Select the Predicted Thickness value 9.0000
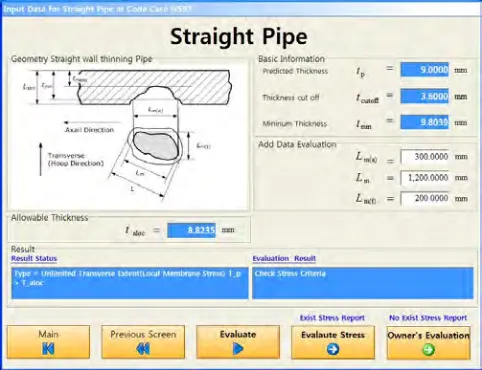The height and width of the screenshot is (370, 482). [424, 70]
